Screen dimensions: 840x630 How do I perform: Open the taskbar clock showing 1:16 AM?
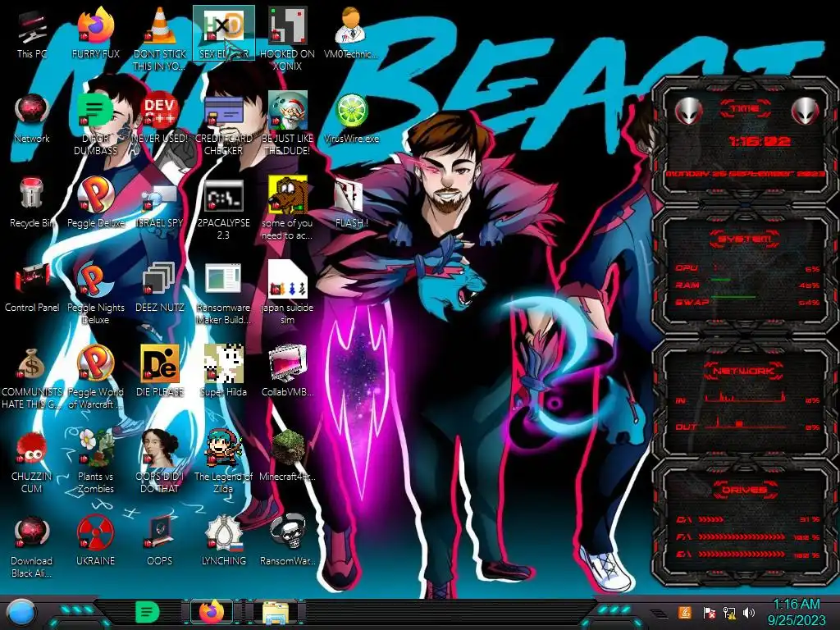click(797, 612)
